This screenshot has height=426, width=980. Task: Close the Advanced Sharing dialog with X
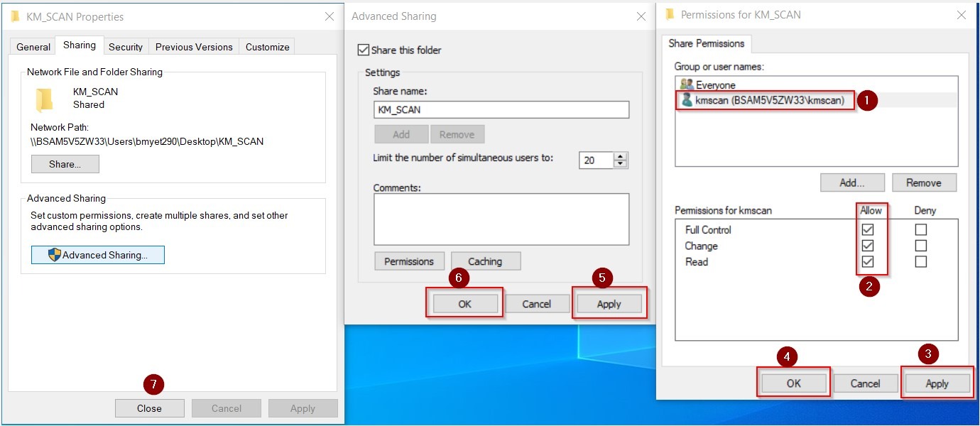[642, 16]
